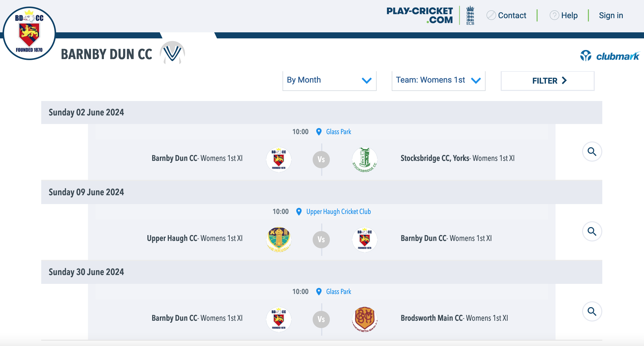Open Glass Park venue for 02 June match
This screenshot has height=346, width=644.
click(x=338, y=132)
